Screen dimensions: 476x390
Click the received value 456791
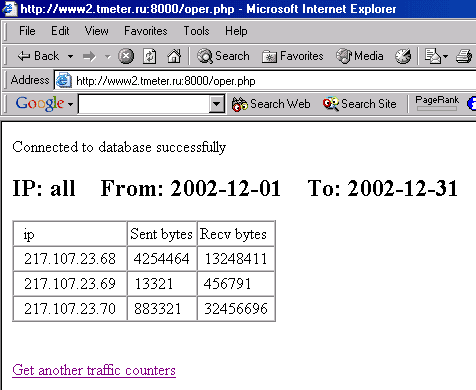(x=227, y=284)
